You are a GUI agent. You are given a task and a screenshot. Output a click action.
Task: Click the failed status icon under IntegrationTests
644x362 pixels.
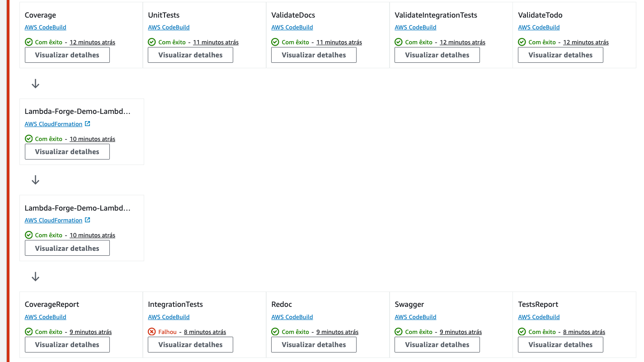pos(152,332)
